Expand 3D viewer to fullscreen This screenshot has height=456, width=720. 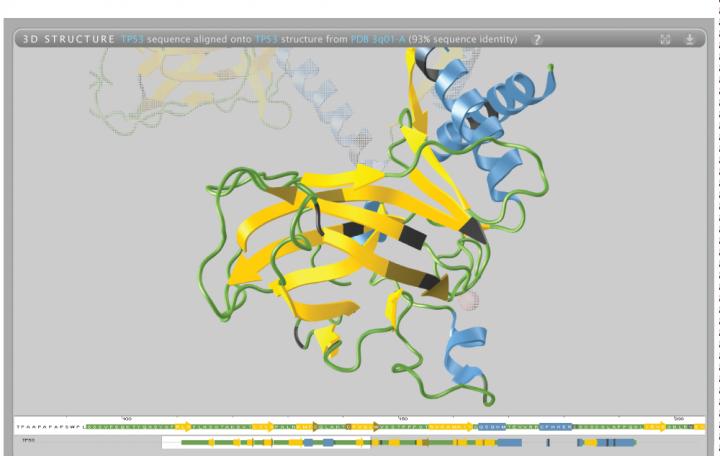[x=665, y=39]
